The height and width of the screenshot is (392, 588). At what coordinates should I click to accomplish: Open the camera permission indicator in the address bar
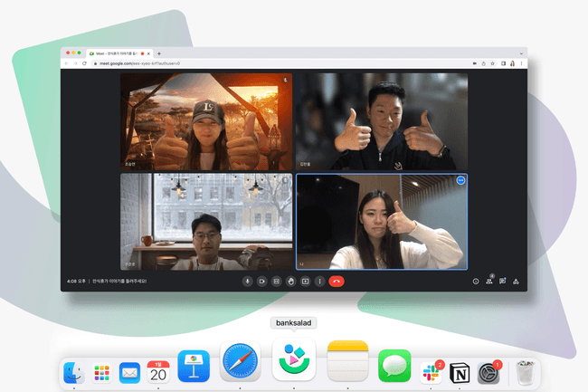pyautogui.click(x=474, y=63)
